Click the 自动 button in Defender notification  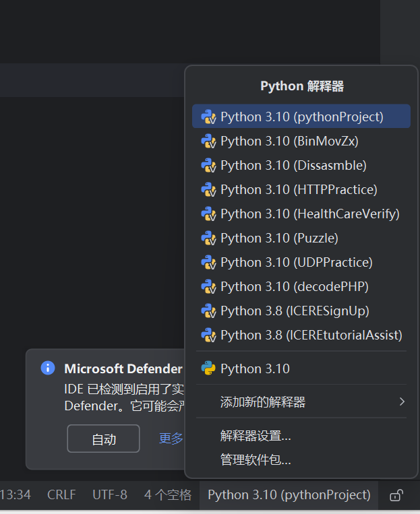click(104, 439)
